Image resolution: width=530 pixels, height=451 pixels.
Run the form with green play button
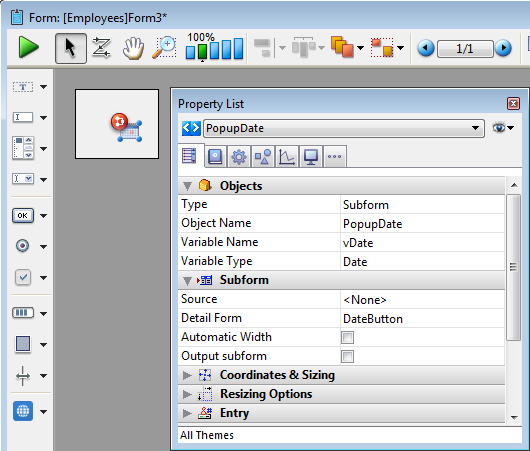tap(28, 47)
